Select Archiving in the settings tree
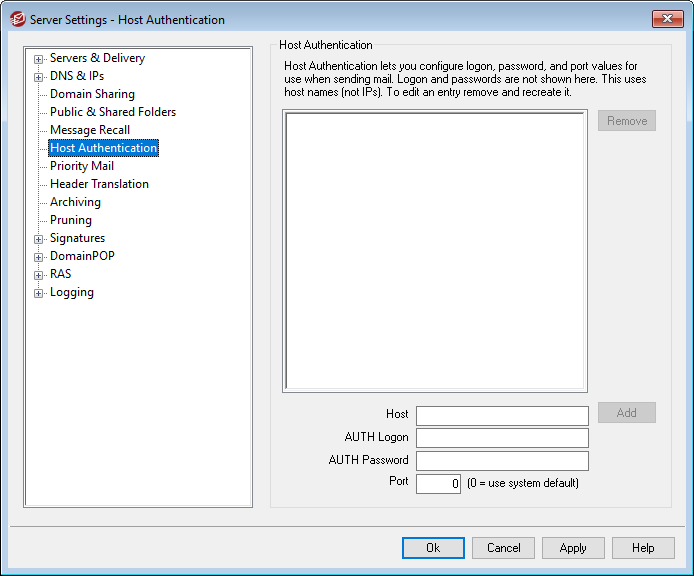Screen dimensions: 694x576 [x=75, y=202]
